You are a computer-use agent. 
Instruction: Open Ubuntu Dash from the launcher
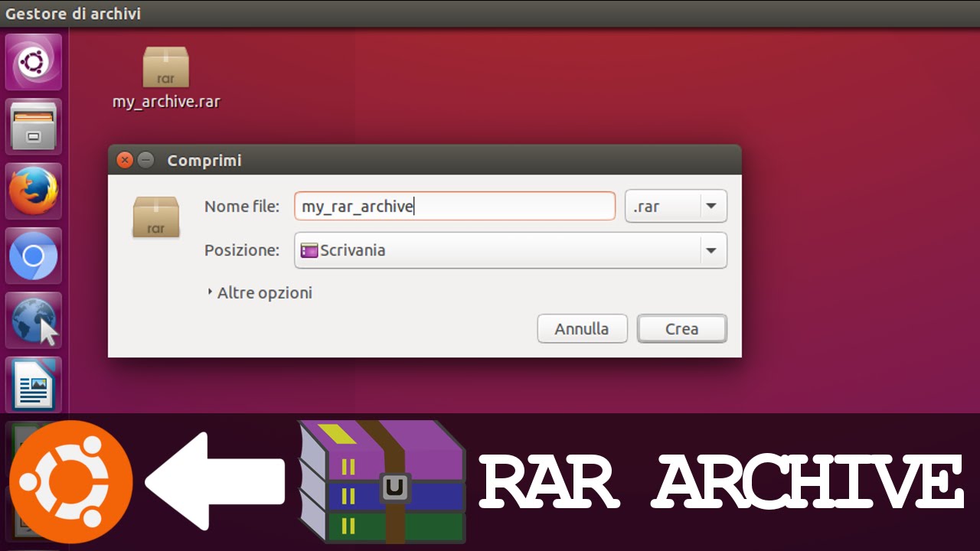pos(34,62)
